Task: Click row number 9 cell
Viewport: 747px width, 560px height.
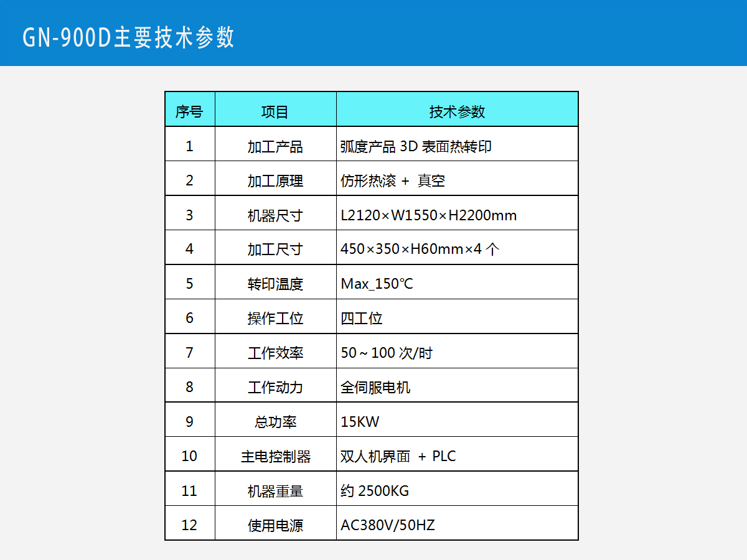Action: [190, 420]
